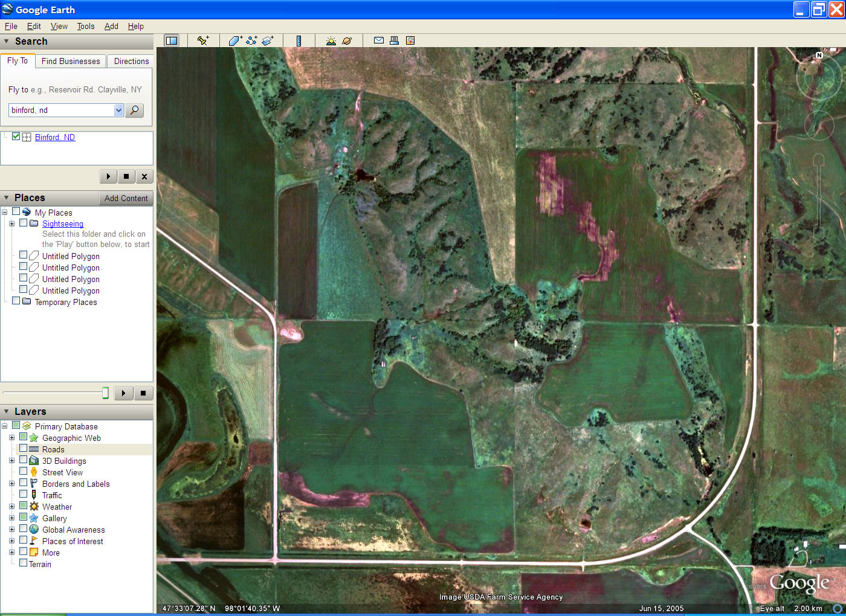Screen dimensions: 846x616
Task: Play the Places tour button
Action: click(123, 393)
